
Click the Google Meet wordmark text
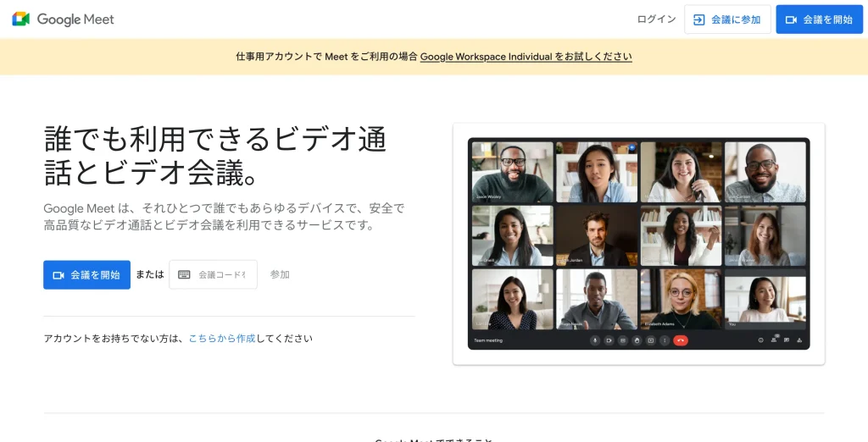(75, 19)
